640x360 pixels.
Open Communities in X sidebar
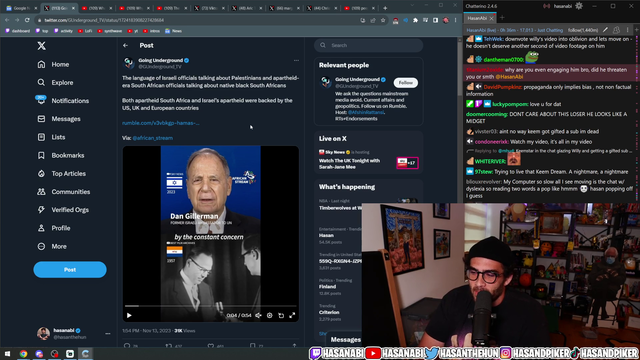click(x=64, y=192)
